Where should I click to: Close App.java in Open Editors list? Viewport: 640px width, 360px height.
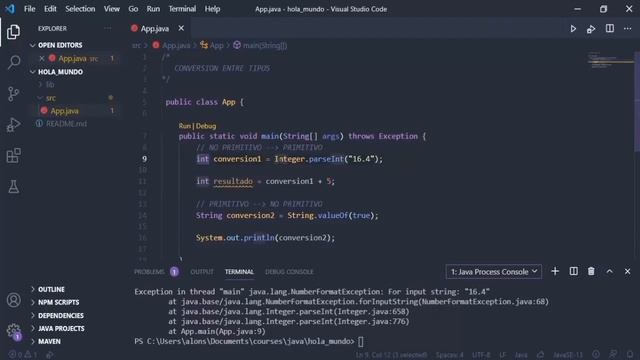(42, 58)
